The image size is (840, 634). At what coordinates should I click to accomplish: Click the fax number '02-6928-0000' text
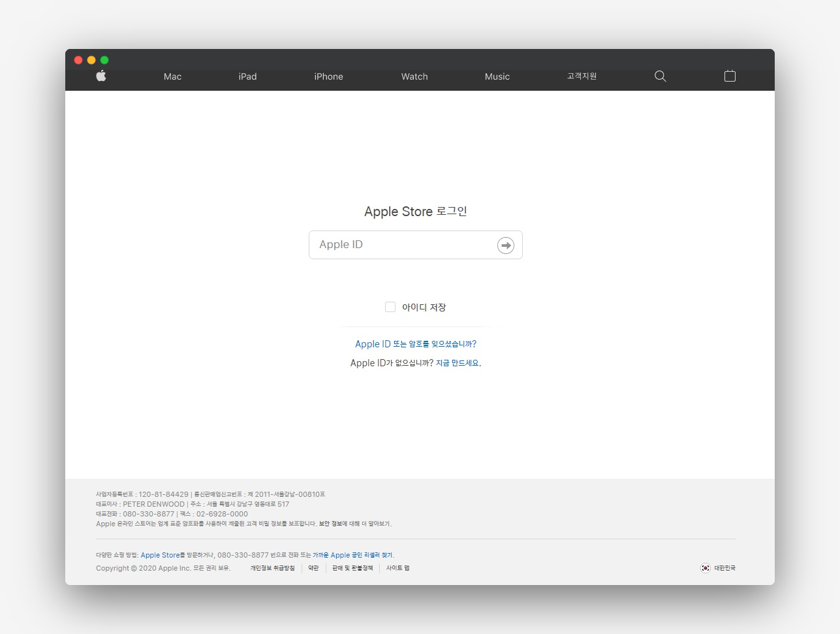click(222, 514)
